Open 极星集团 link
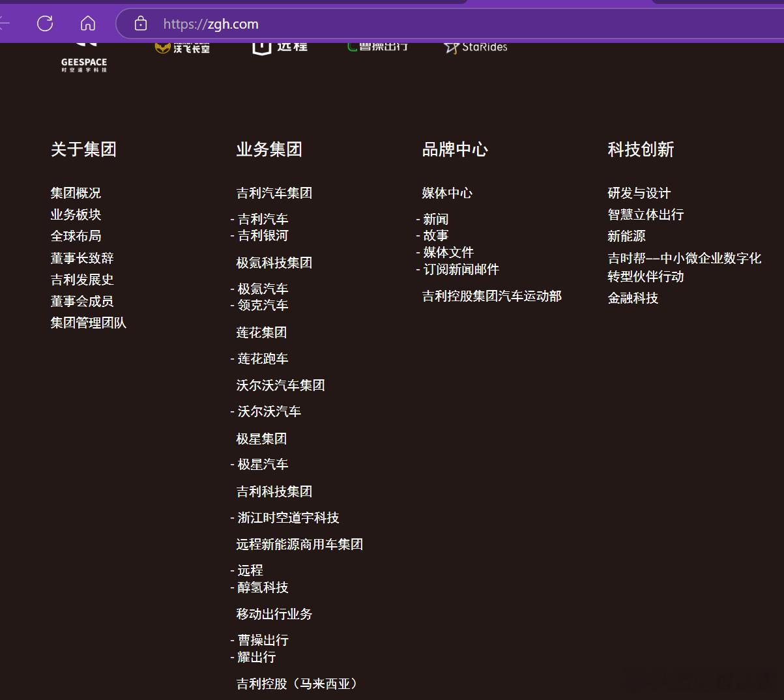Viewport: 784px width, 700px height. coord(261,439)
